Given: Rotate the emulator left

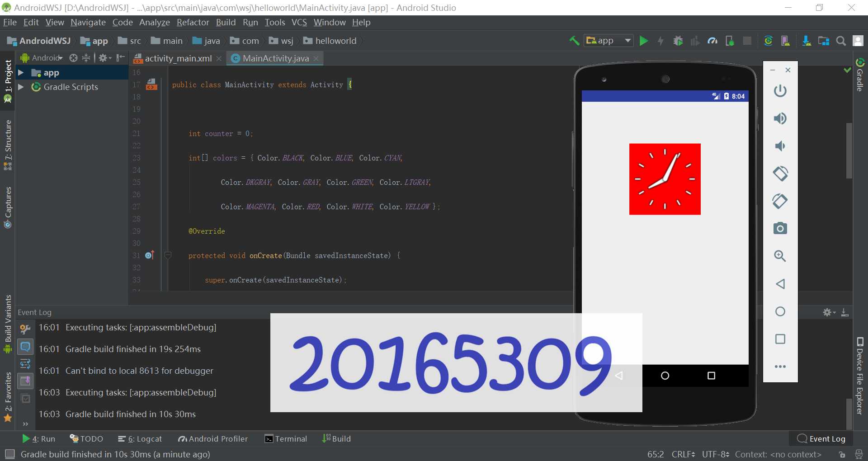Looking at the screenshot, I should (x=780, y=173).
